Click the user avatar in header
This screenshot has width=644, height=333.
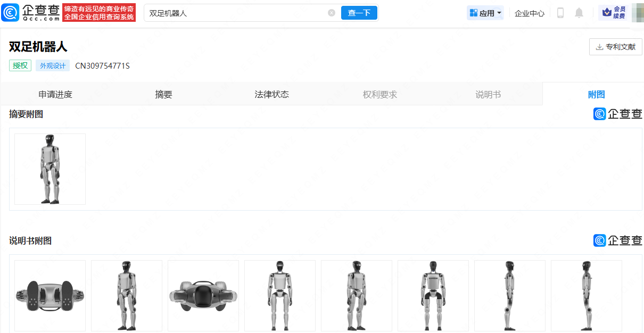point(637,13)
